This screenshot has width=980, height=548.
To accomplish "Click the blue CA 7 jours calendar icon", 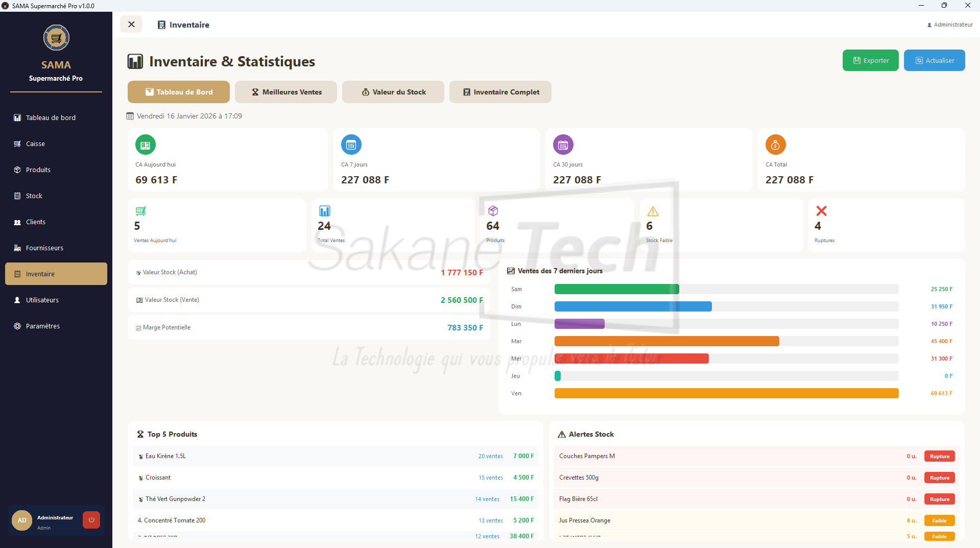I will click(x=351, y=145).
